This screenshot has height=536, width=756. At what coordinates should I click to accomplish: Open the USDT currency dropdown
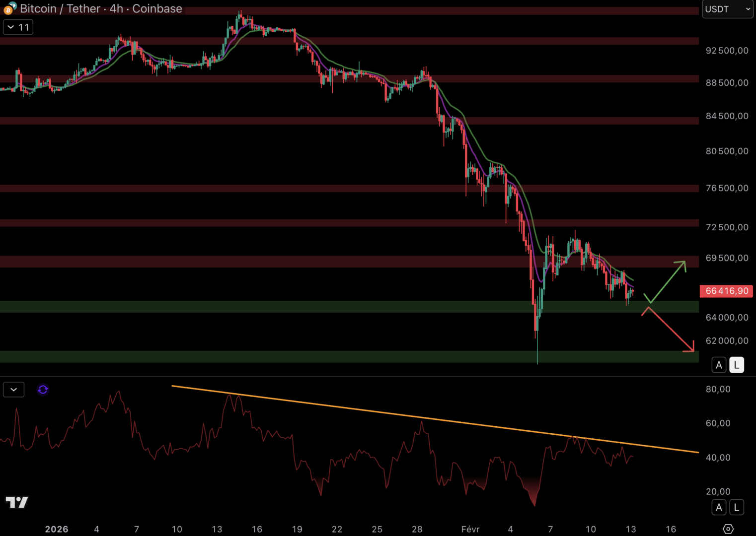(x=727, y=9)
